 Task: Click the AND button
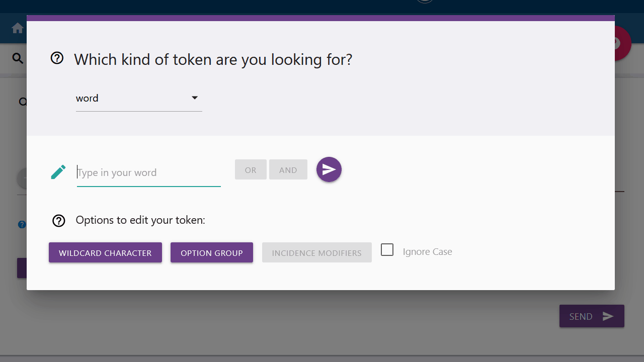pos(288,170)
